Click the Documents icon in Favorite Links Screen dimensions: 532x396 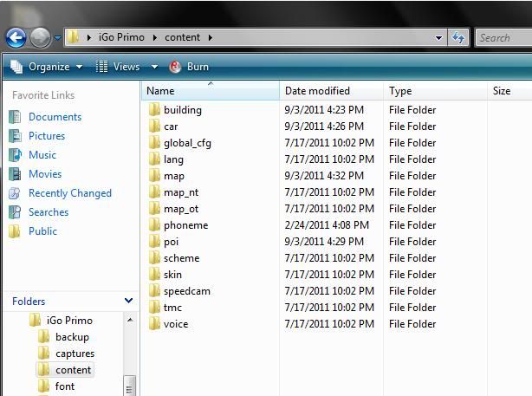tap(15, 117)
